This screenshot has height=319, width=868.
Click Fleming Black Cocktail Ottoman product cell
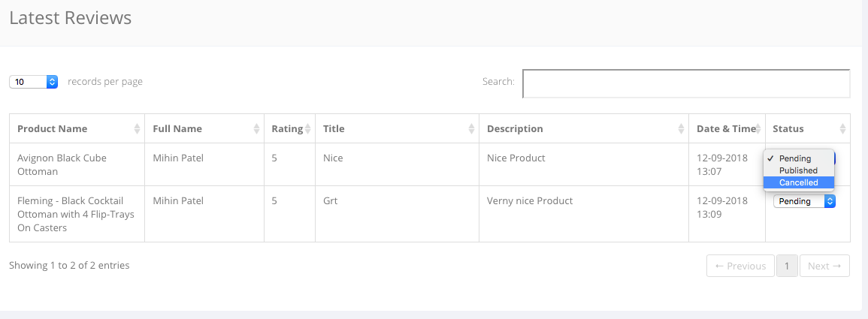[x=70, y=214]
